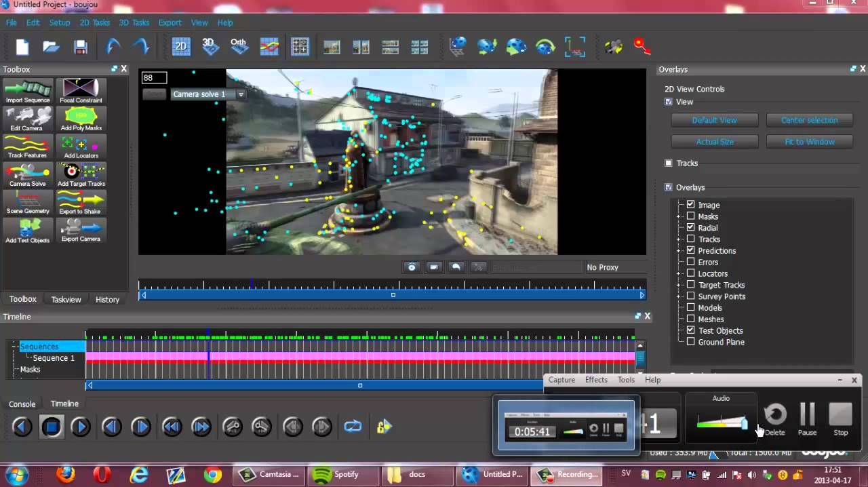The image size is (868, 487).
Task: Adjust the Audio level slider in recorder
Action: 744,424
